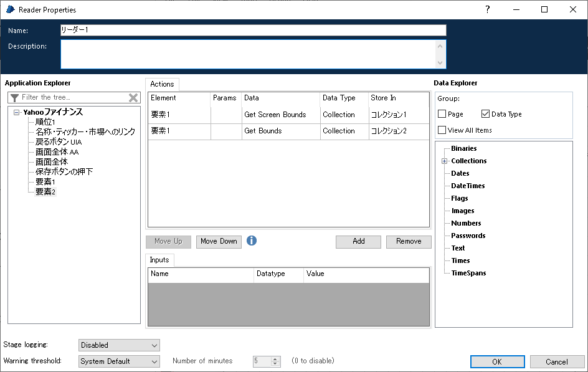
Task: Expand the Collections node in Data Explorer
Action: tap(444, 161)
